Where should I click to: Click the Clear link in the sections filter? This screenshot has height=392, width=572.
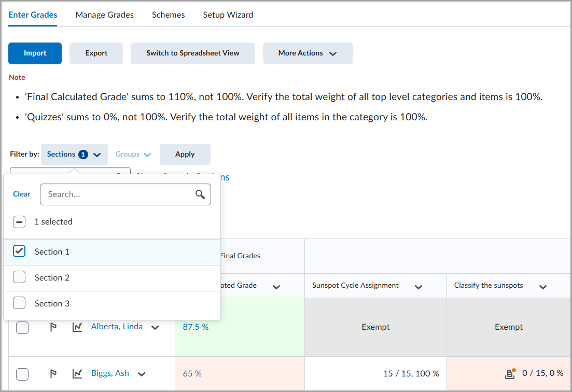(21, 194)
